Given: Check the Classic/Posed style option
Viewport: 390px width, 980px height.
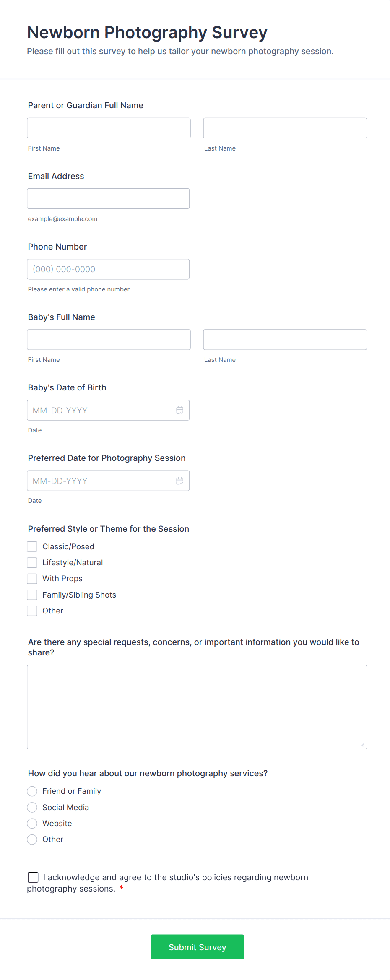Looking at the screenshot, I should click(32, 546).
